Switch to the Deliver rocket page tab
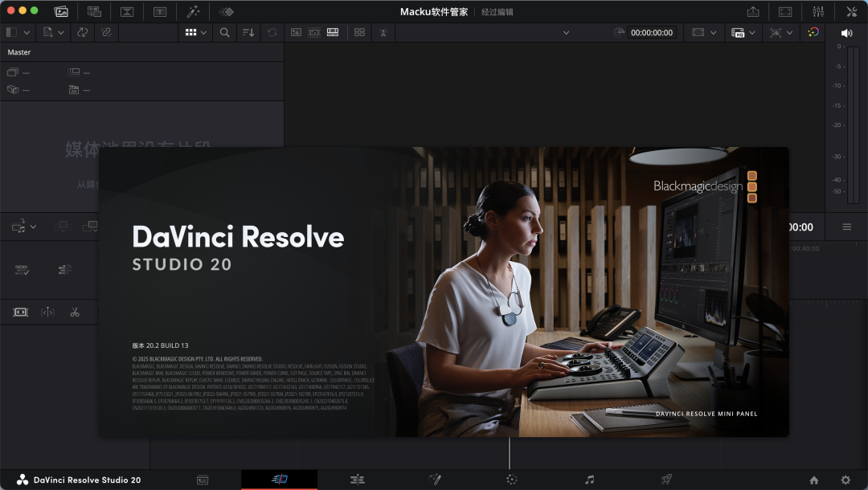 coord(666,480)
